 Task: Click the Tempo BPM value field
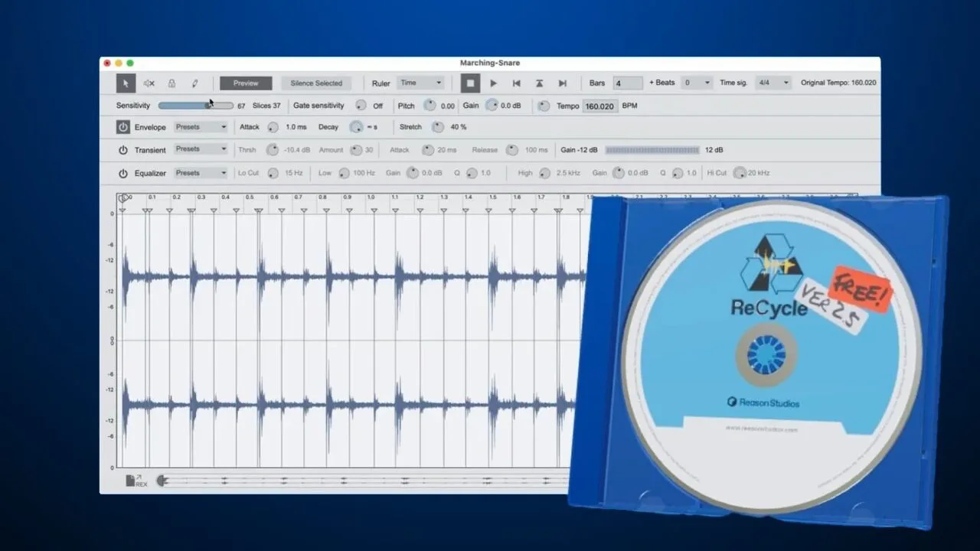coord(600,106)
